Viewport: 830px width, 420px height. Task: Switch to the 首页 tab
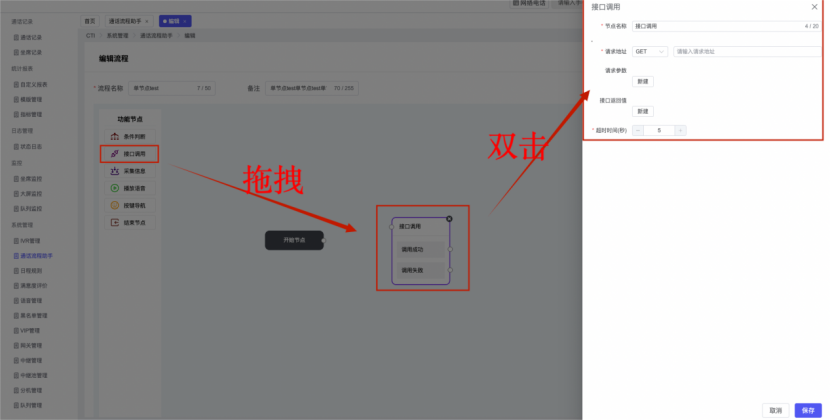[90, 20]
